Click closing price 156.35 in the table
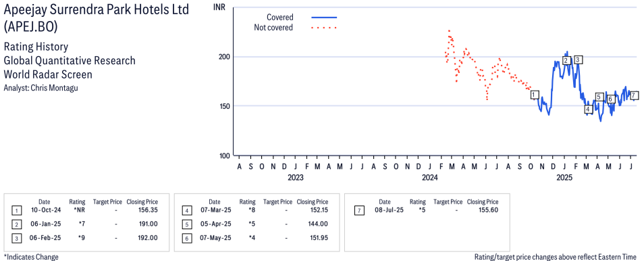This screenshot has width=644, height=261. click(x=148, y=210)
